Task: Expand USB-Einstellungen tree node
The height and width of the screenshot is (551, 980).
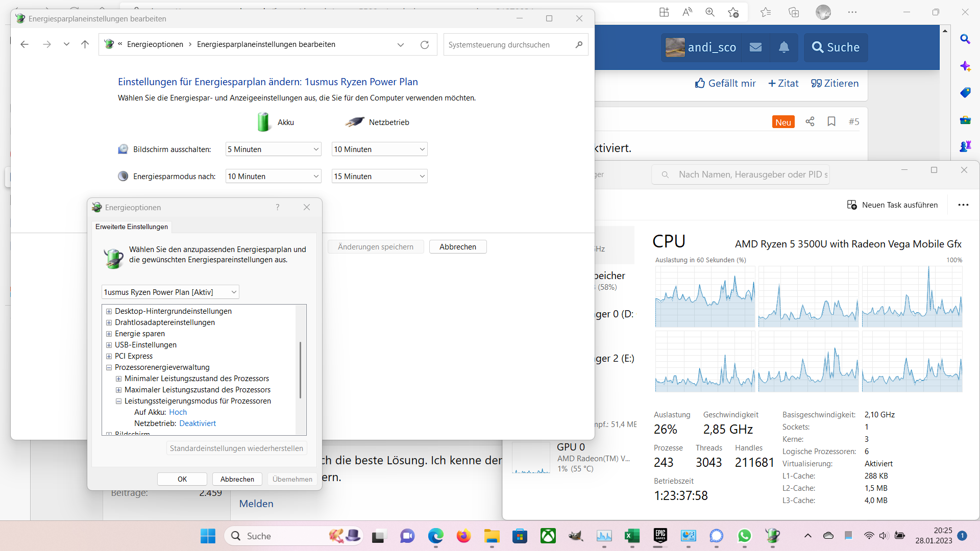Action: pos(109,345)
